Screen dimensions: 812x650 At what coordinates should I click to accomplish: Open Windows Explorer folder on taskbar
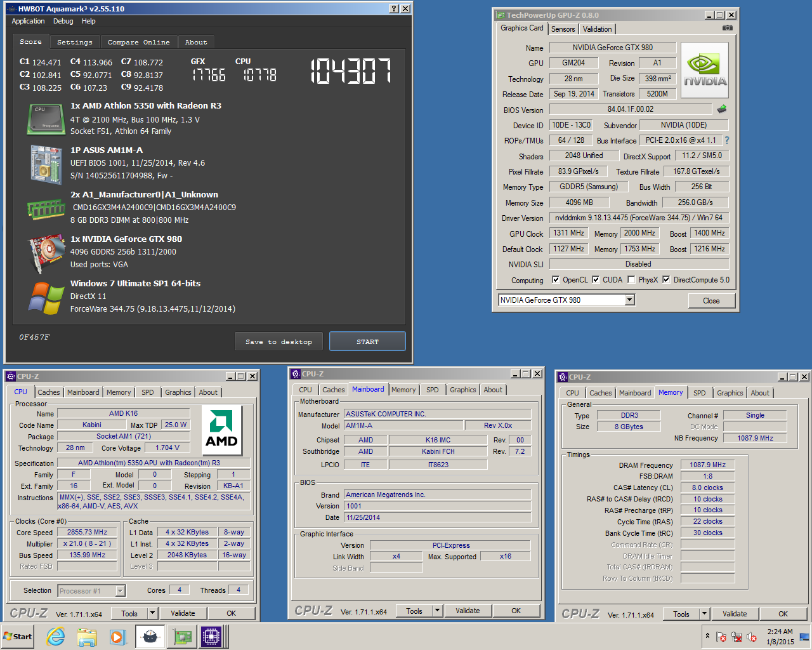(x=87, y=637)
